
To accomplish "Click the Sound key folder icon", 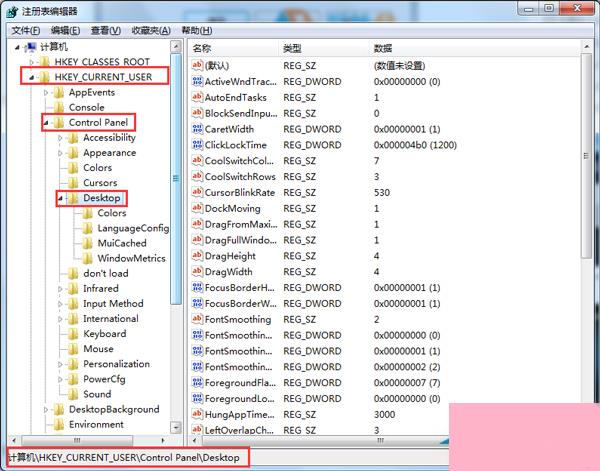I will pyautogui.click(x=73, y=394).
